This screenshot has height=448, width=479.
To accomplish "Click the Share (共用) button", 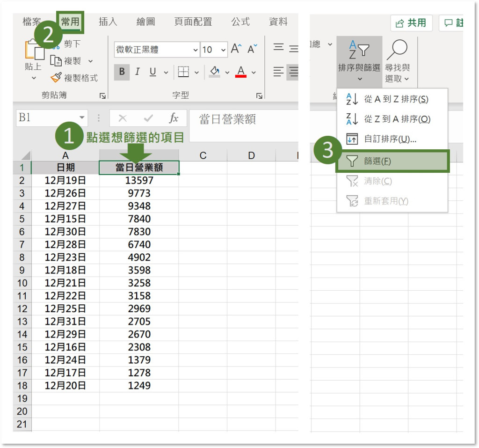I will (411, 22).
